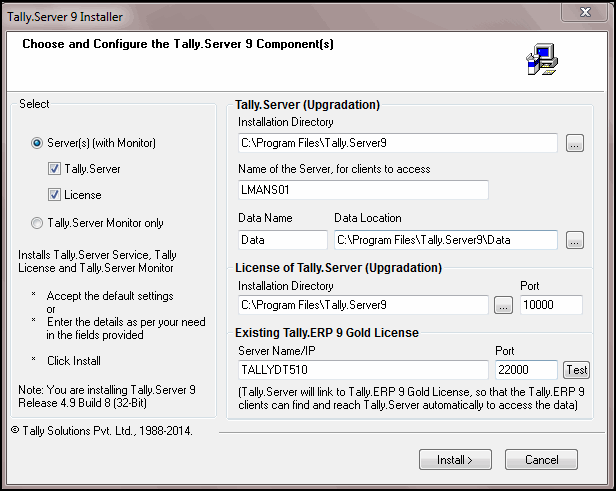Cancel the installer
This screenshot has height=491, width=616.
541,460
